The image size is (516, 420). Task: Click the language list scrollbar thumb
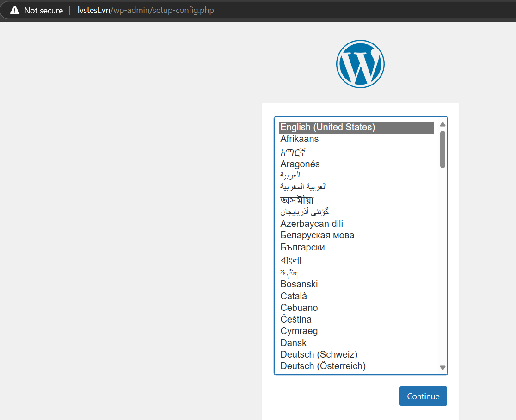(x=442, y=150)
